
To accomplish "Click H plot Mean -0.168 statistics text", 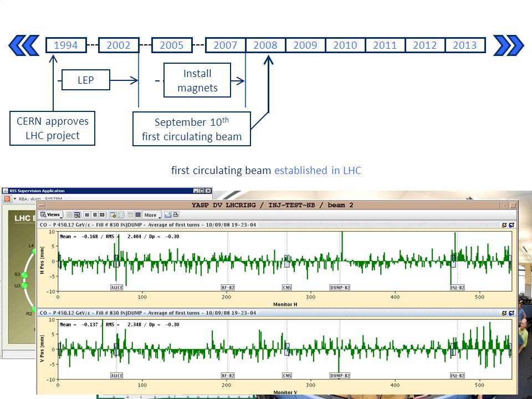I will click(x=119, y=237).
